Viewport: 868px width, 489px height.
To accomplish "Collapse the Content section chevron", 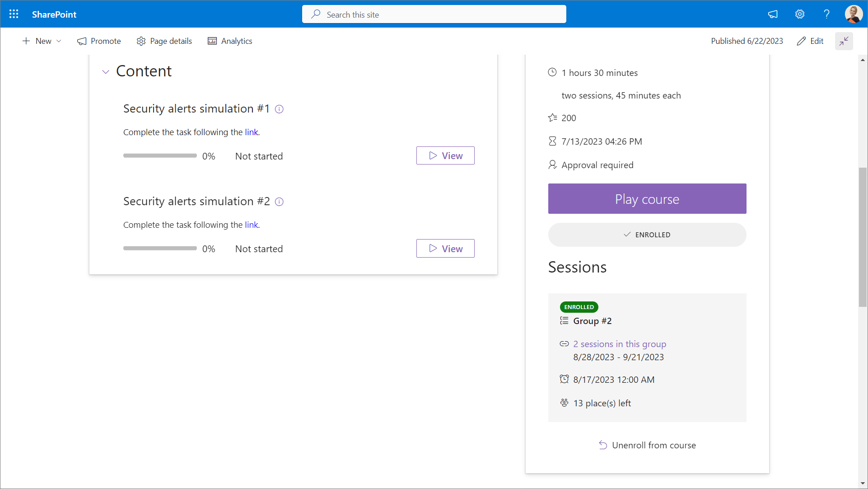I will coord(106,72).
